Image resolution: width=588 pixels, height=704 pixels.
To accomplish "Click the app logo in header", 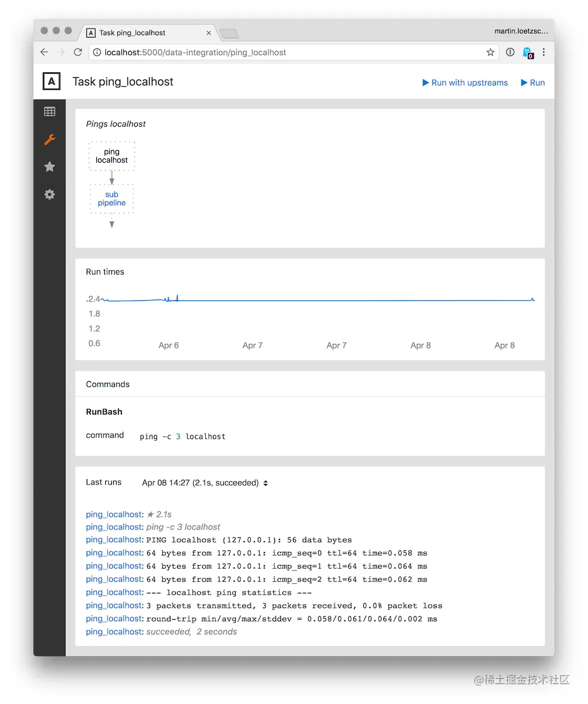I will pyautogui.click(x=51, y=81).
